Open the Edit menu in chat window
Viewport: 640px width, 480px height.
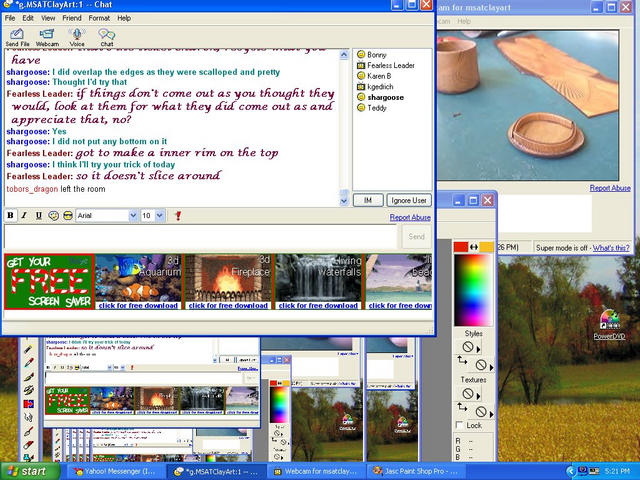pos(28,18)
